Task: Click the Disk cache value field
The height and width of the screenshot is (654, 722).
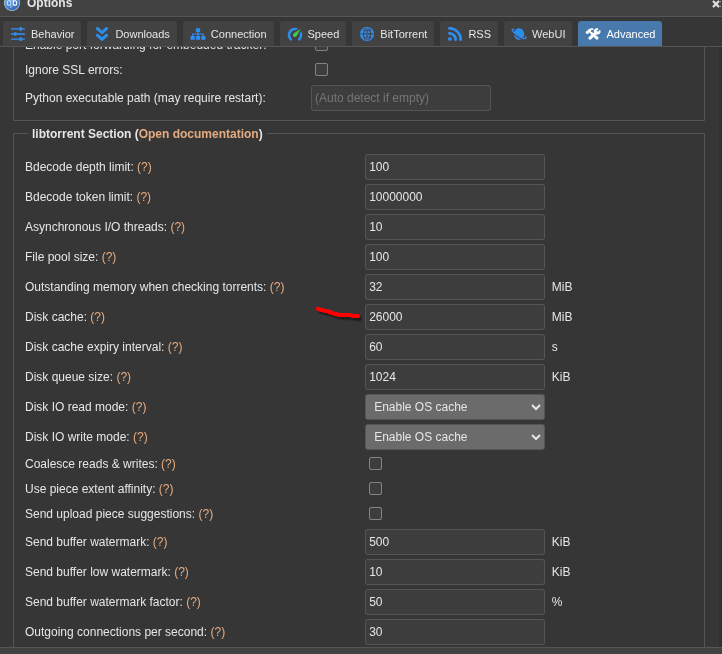Action: point(454,317)
